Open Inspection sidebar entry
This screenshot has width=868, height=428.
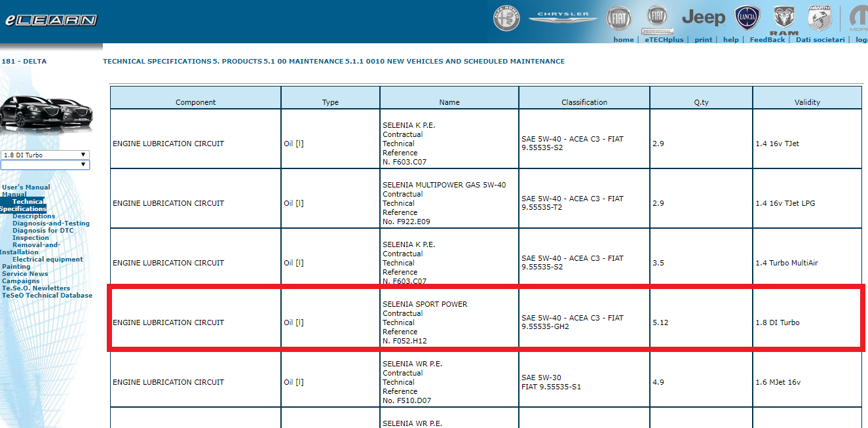(x=31, y=238)
